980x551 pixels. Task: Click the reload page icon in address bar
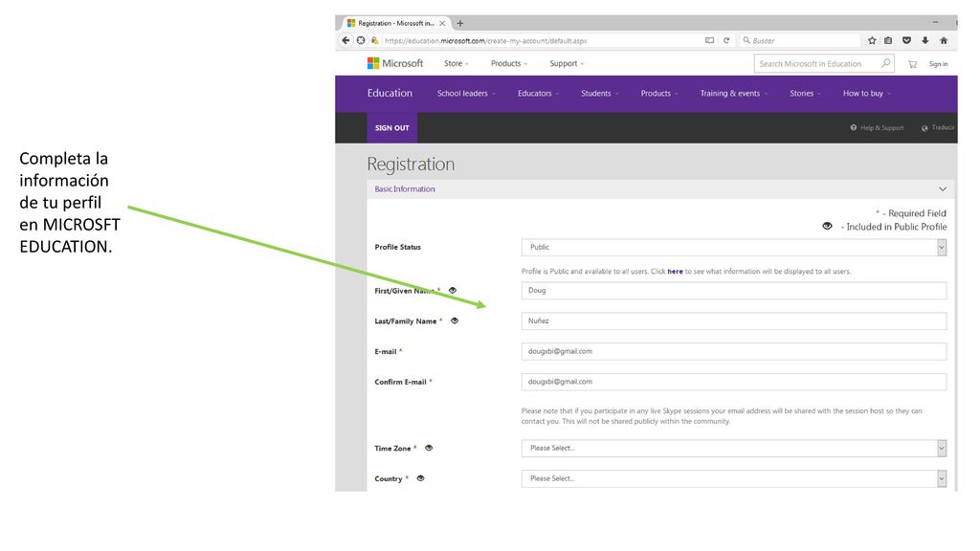726,40
